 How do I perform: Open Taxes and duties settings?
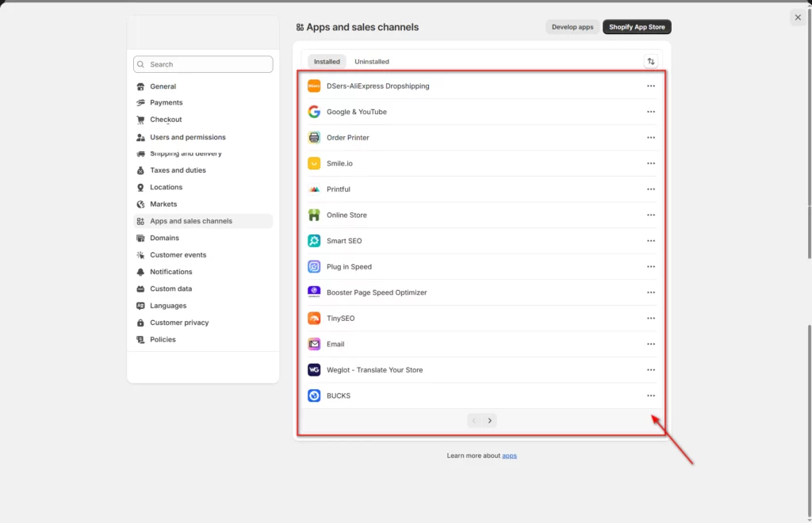(x=203, y=170)
